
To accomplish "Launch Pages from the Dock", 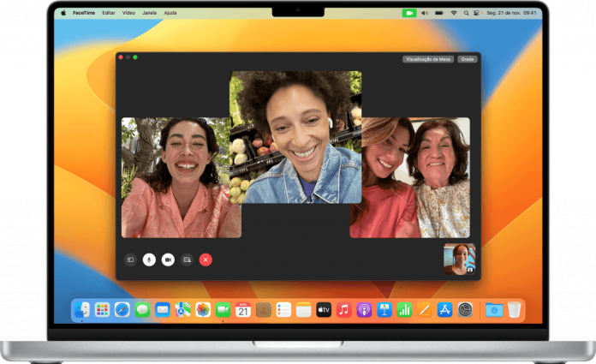I will coord(425,310).
